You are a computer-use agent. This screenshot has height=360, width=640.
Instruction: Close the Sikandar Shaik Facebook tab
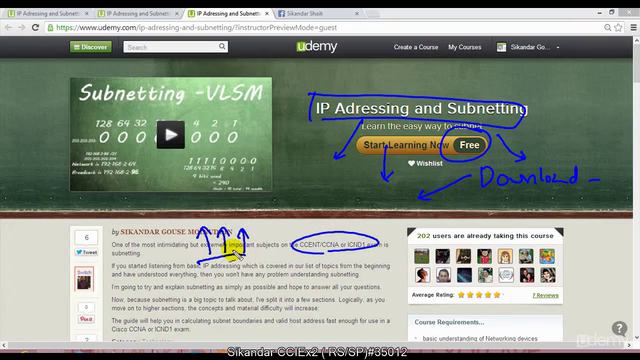point(357,13)
